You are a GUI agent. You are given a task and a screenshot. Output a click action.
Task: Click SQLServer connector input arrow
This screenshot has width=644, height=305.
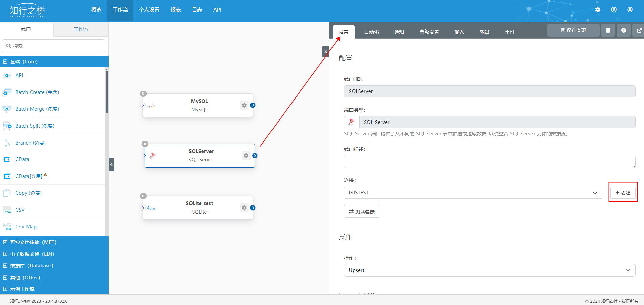point(145,156)
